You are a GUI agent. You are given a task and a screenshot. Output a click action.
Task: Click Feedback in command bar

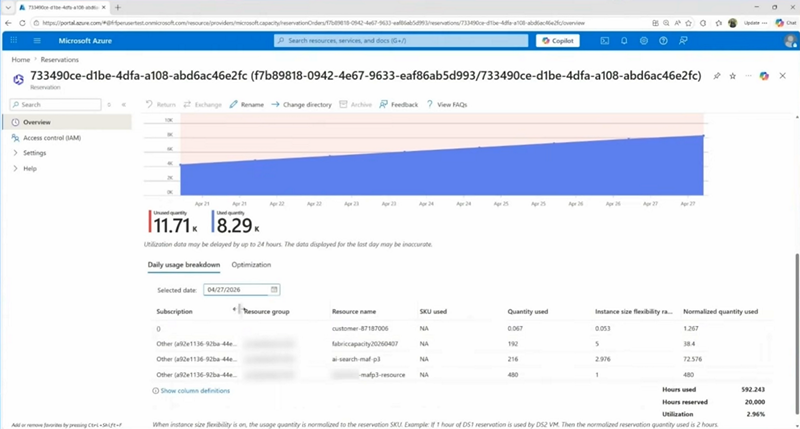398,105
